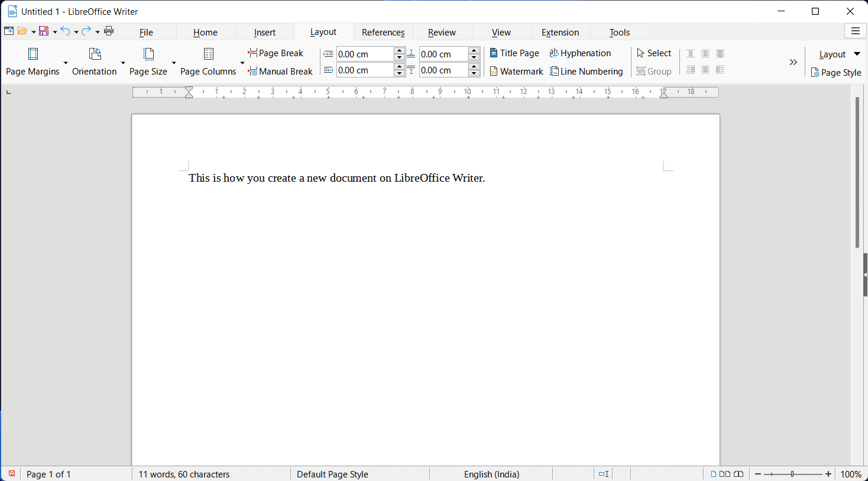The height and width of the screenshot is (481, 868).
Task: Open the dropdown arrow beside Open icon
Action: tap(33, 32)
